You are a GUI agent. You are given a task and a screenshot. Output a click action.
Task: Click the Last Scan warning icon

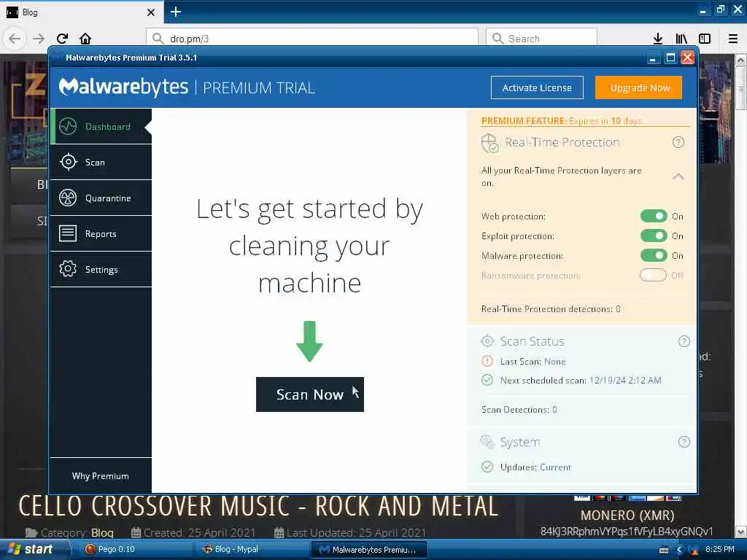pos(487,361)
